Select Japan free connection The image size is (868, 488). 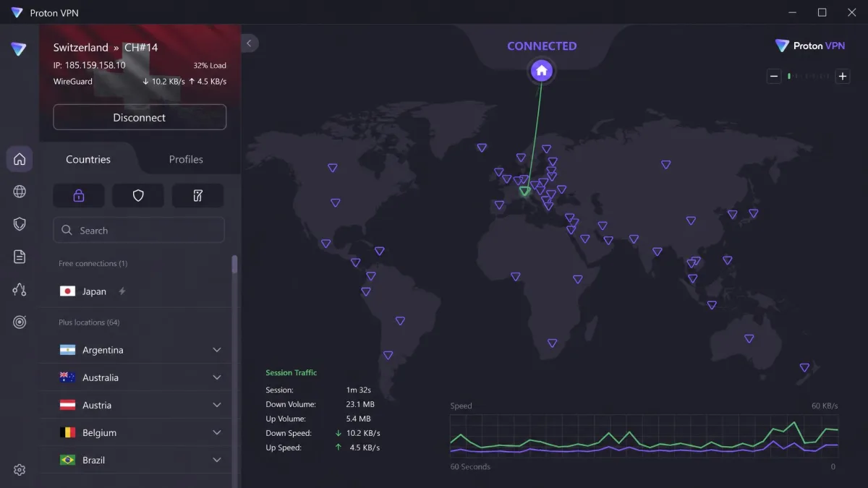[x=136, y=291]
